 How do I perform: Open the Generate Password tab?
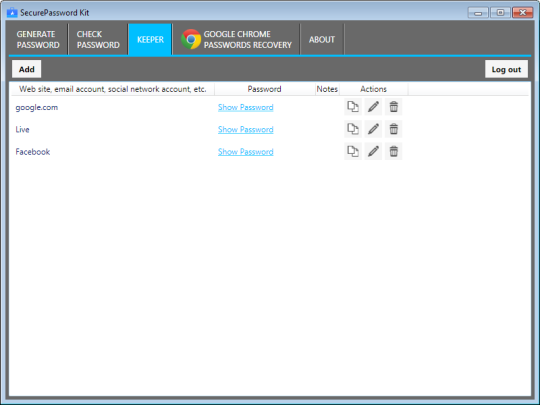[38, 39]
